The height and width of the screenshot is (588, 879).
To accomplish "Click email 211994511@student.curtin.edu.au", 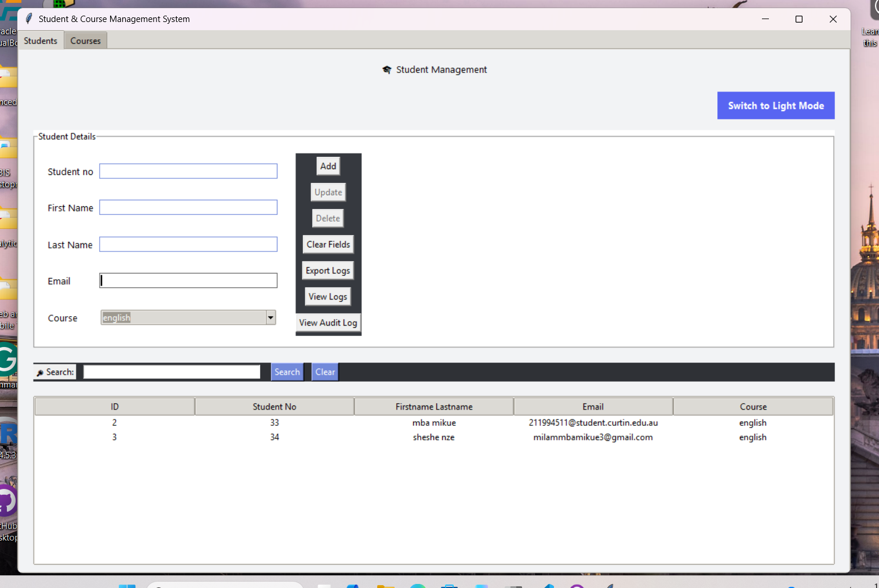I will pyautogui.click(x=593, y=423).
